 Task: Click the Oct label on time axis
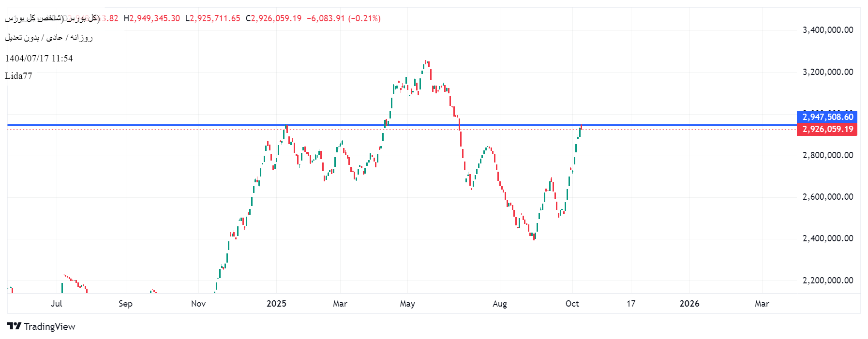tap(572, 304)
